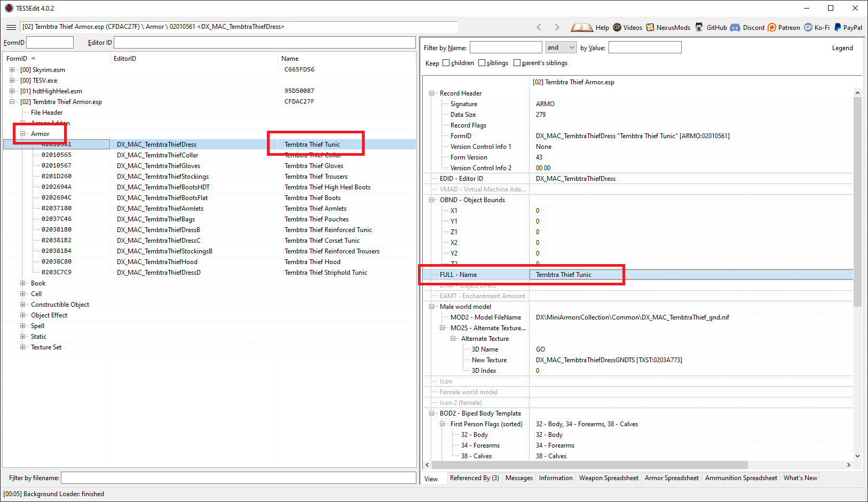Click the Videos icon in the toolbar
This screenshot has height=502, width=868.
coord(617,27)
